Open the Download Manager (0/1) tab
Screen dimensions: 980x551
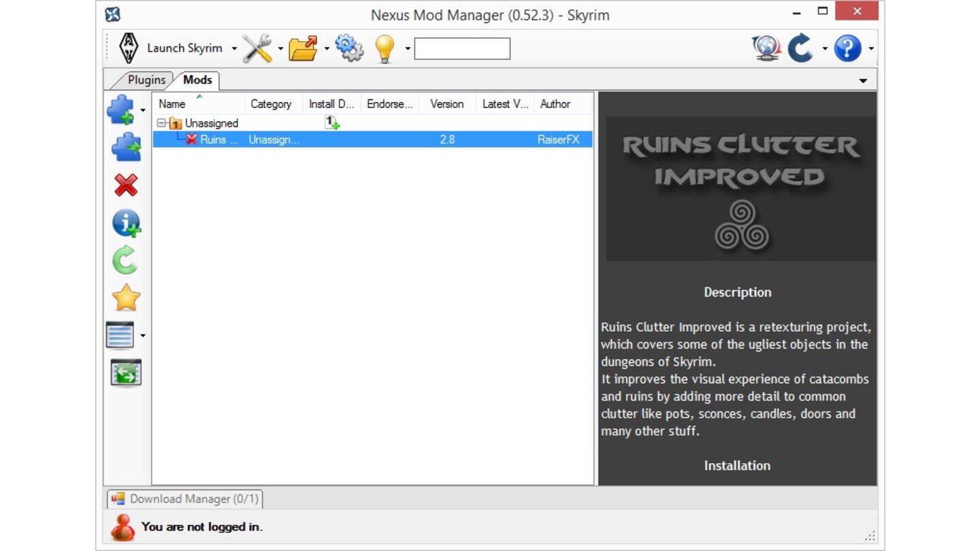coord(184,499)
